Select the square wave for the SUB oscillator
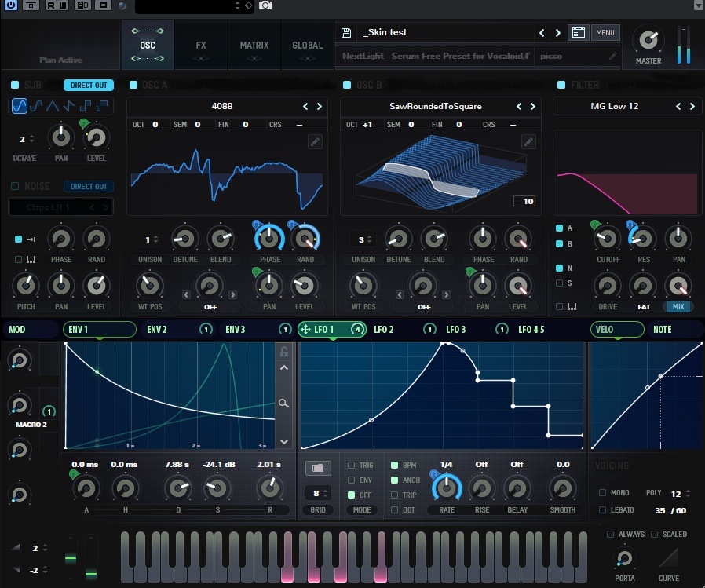Viewport: 705px width, 588px height. pyautogui.click(x=86, y=106)
